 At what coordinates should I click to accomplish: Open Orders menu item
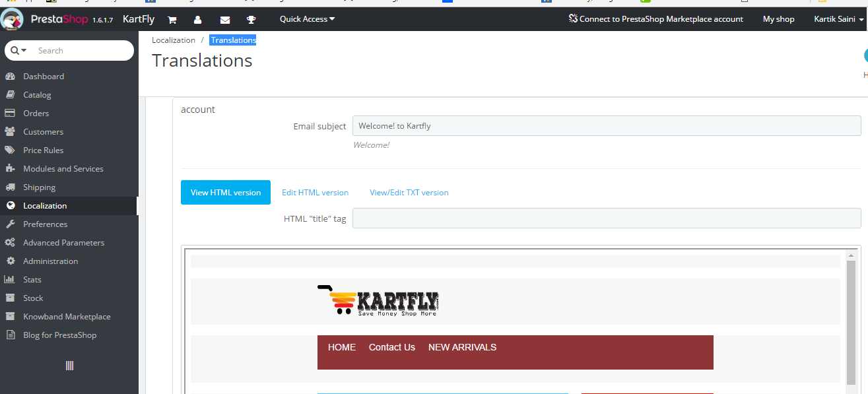coord(36,114)
